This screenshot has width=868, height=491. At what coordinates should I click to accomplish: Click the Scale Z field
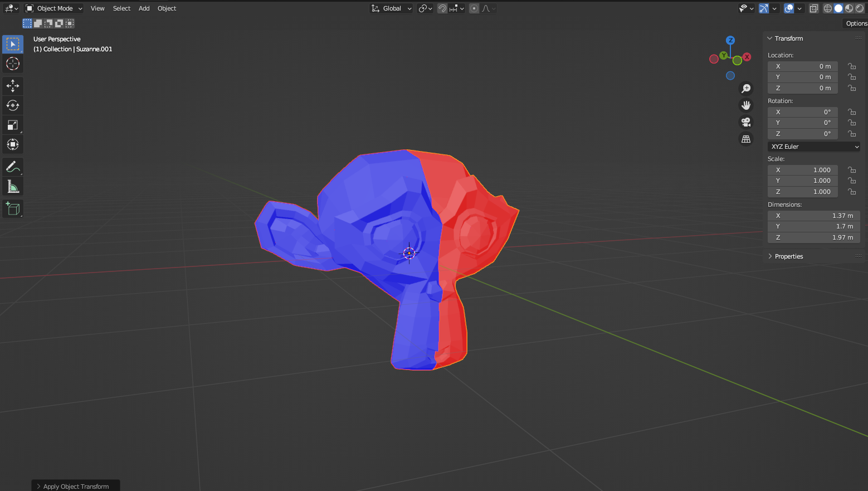(x=803, y=192)
